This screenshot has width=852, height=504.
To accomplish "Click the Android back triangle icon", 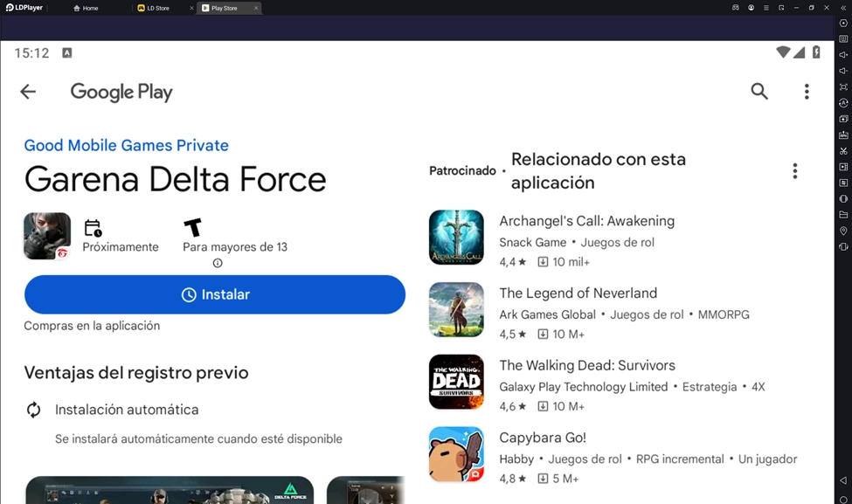I will [x=843, y=480].
